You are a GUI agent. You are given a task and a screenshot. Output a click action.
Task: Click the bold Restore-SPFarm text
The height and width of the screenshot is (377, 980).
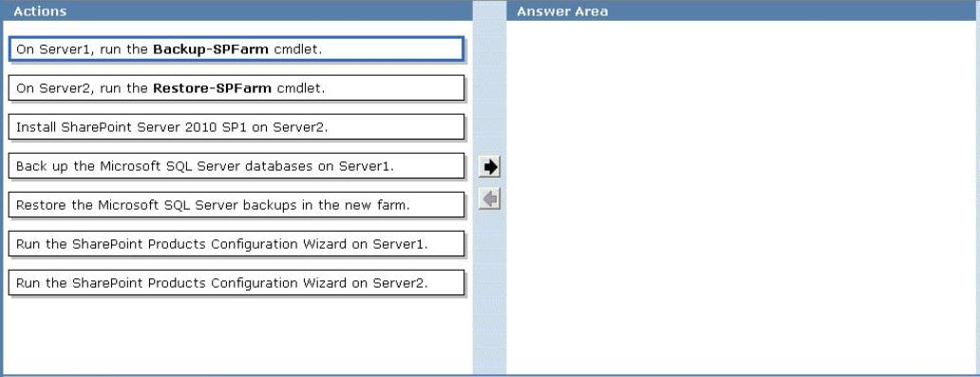tap(213, 88)
